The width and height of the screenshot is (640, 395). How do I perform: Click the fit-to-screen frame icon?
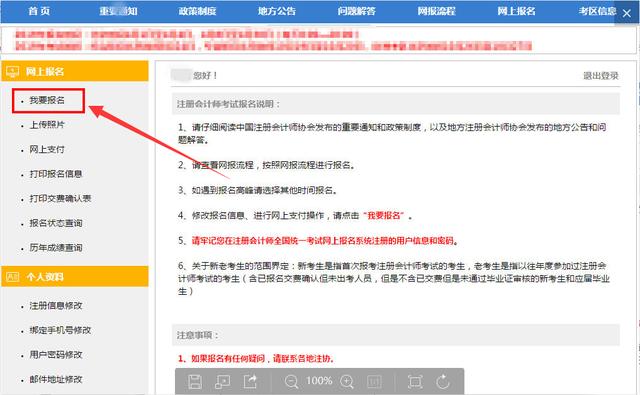tap(415, 382)
